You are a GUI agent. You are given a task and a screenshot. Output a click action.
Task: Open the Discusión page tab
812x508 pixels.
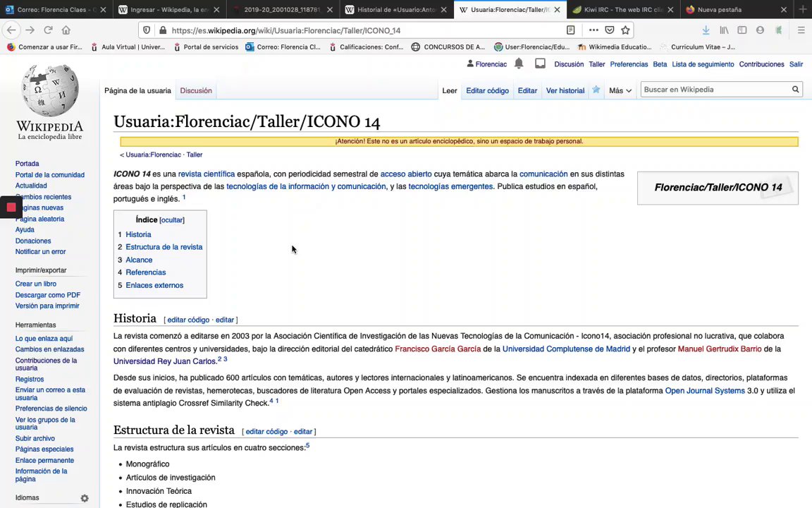(x=196, y=90)
